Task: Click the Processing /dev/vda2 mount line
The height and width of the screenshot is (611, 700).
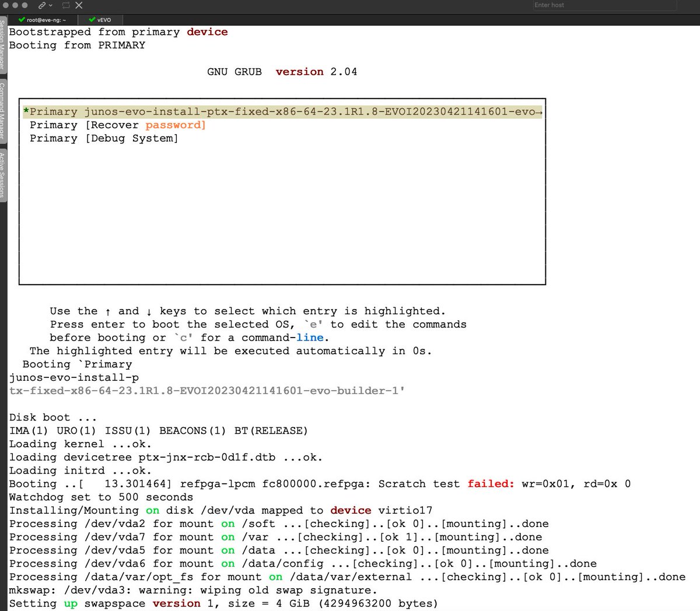Action: [279, 524]
